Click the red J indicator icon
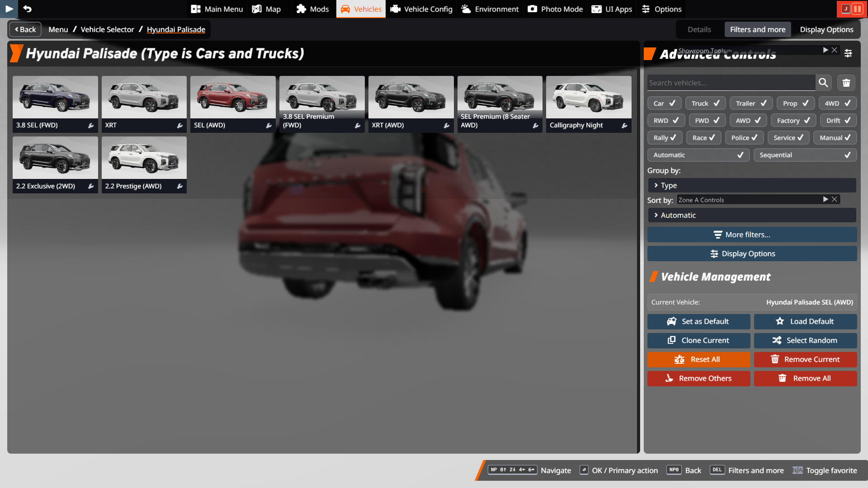 pos(845,9)
